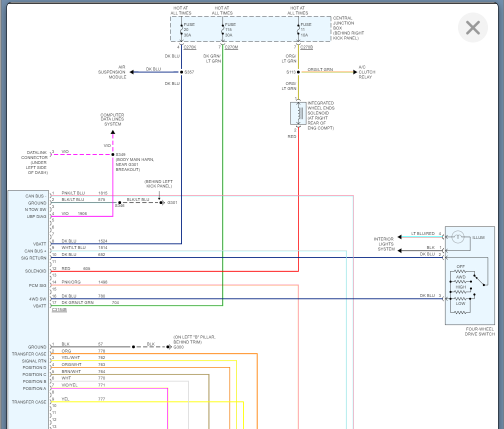
Task: Click the ILLUM lamp symbol in switch
Action: 457,237
